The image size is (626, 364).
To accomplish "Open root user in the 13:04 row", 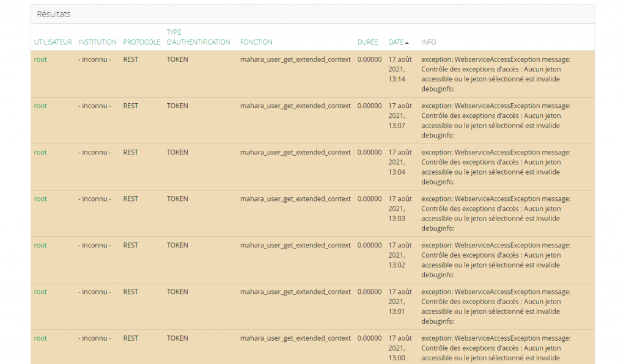I will click(x=40, y=153).
